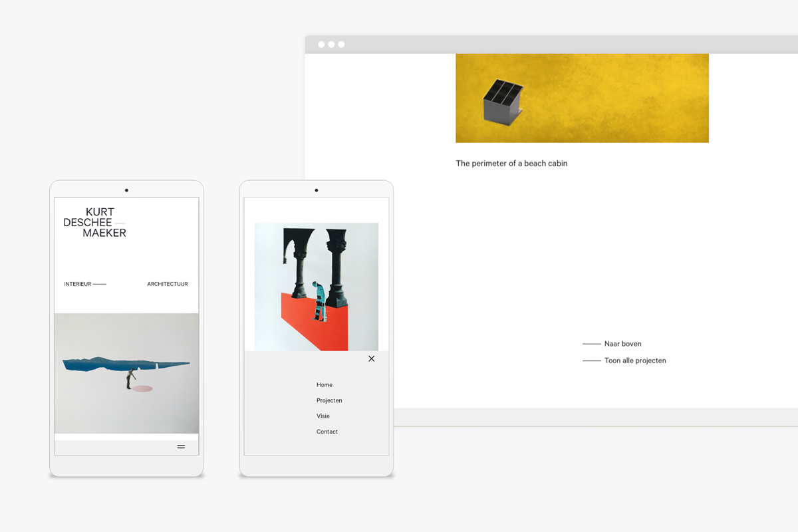798x532 pixels.
Task: Click first browser window dot
Action: tap(321, 45)
